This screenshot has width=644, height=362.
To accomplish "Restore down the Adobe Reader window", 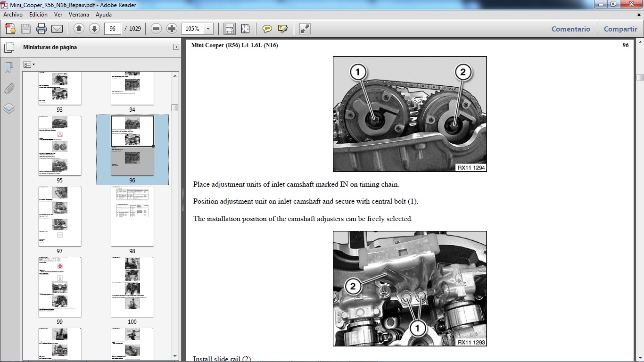I will click(x=612, y=4).
